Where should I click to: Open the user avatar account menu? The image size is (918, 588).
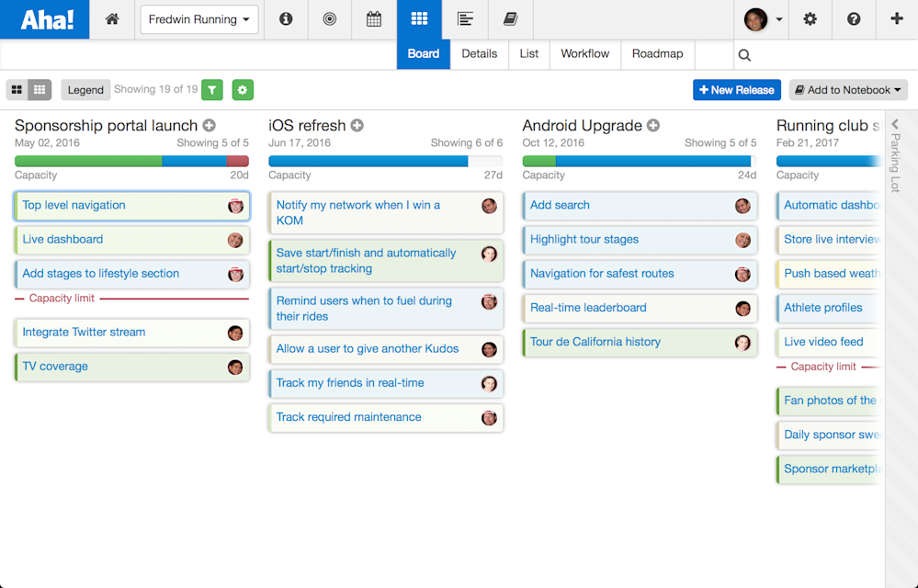click(755, 18)
